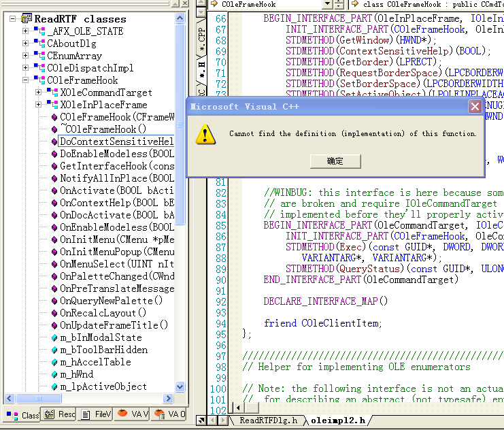Click the COleFrameHook constructor method icon
This screenshot has width=504, height=430.
click(54, 117)
